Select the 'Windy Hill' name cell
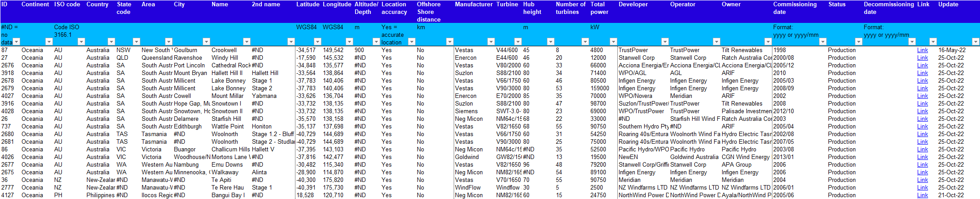This screenshot has width=980, height=199. coord(230,58)
